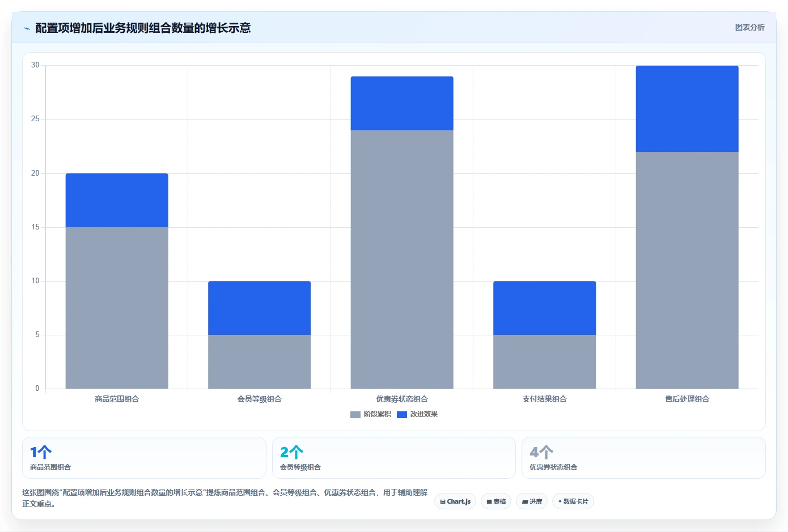This screenshot has width=788, height=532.
Task: Click the y-axis value 30
Action: 35,65
